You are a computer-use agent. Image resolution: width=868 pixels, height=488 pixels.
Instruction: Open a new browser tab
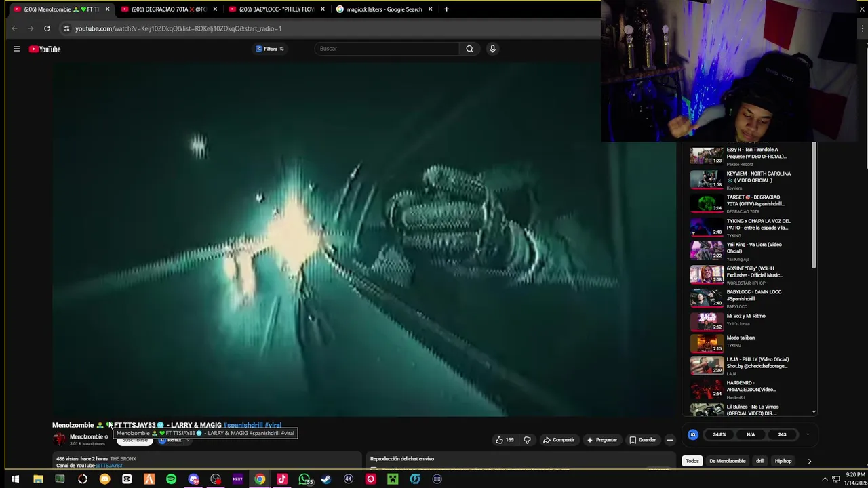446,9
